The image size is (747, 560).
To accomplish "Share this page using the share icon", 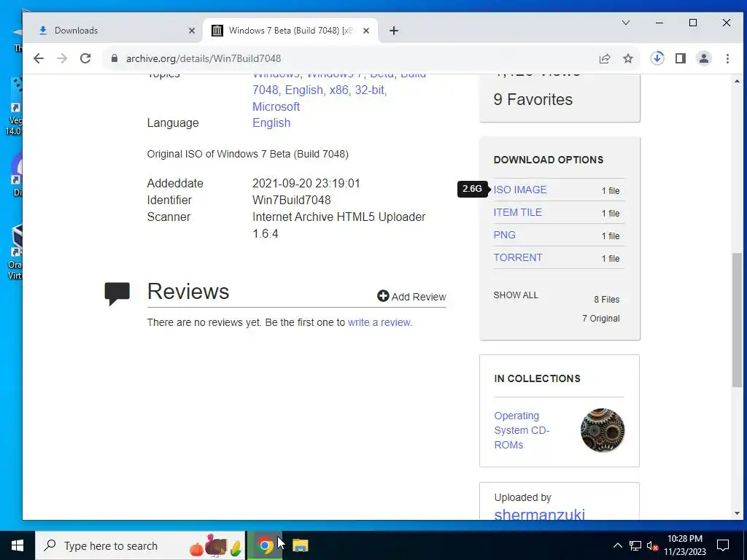I will (605, 58).
